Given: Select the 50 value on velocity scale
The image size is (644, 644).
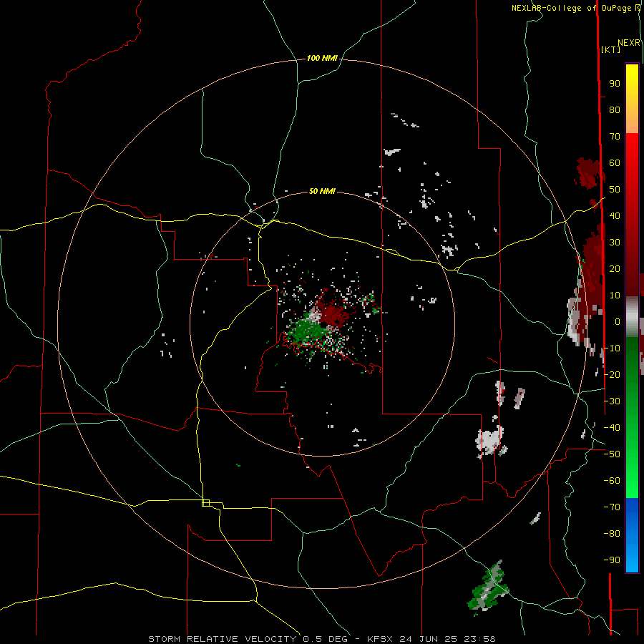Looking at the screenshot, I should (x=615, y=190).
